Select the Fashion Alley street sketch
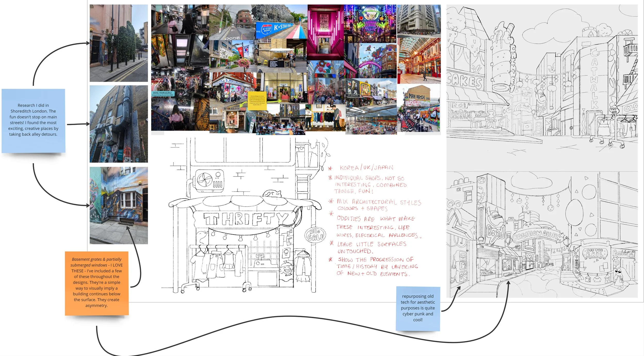 [x=542, y=235]
